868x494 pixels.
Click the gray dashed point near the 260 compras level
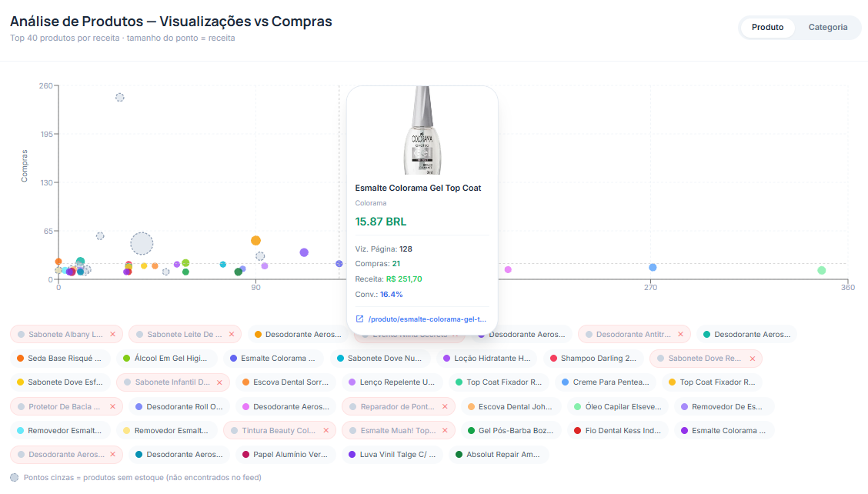pyautogui.click(x=119, y=98)
